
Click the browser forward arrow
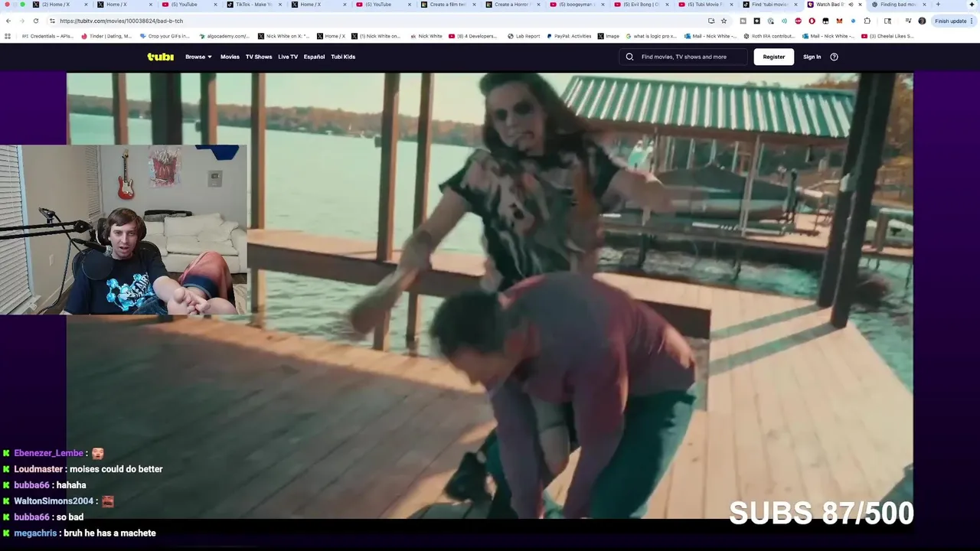pos(22,21)
